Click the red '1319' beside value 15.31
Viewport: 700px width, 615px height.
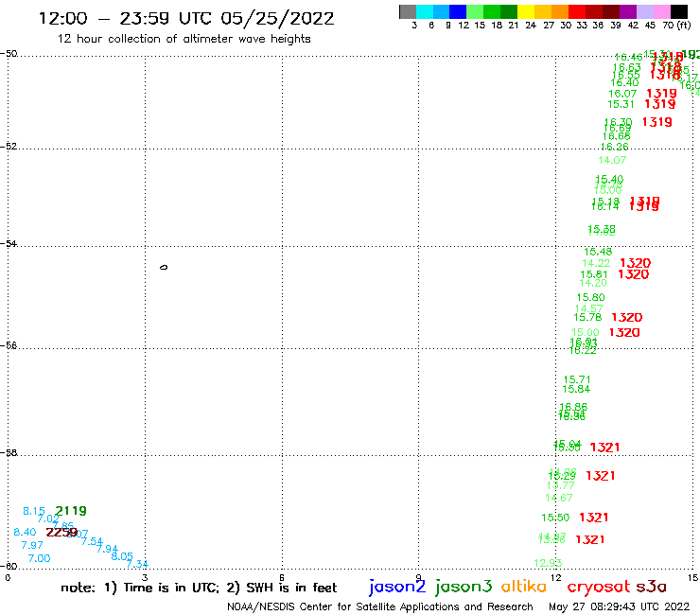(660, 104)
